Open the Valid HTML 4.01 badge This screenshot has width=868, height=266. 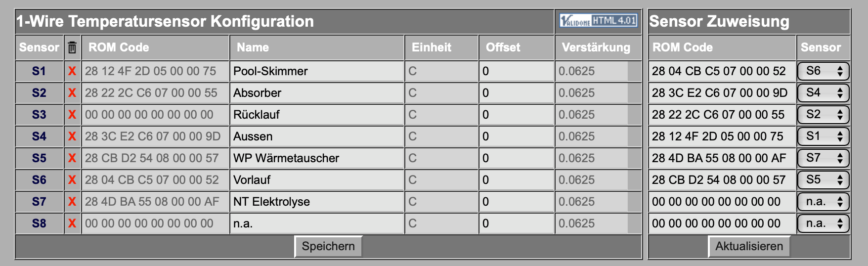tap(598, 21)
